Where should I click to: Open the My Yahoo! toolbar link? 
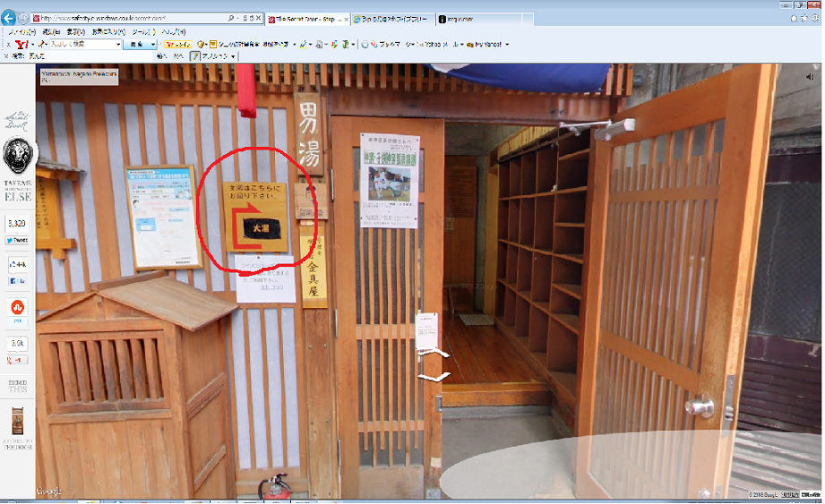tap(484, 45)
